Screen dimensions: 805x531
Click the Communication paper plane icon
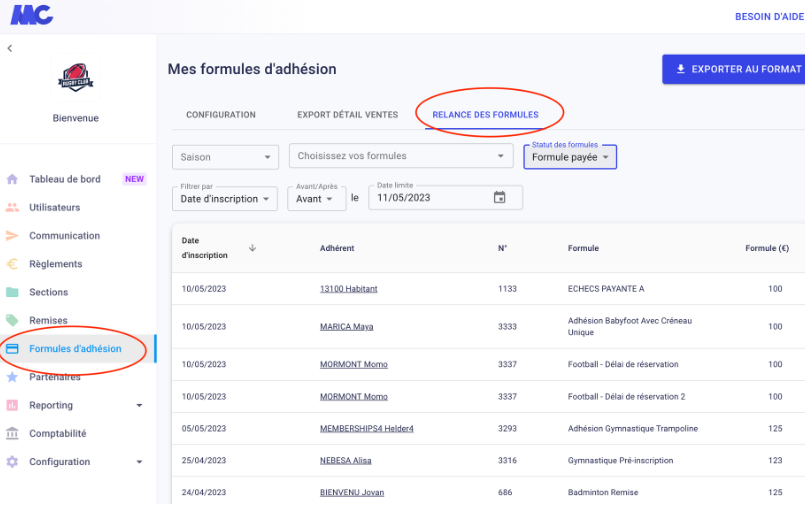pos(12,236)
